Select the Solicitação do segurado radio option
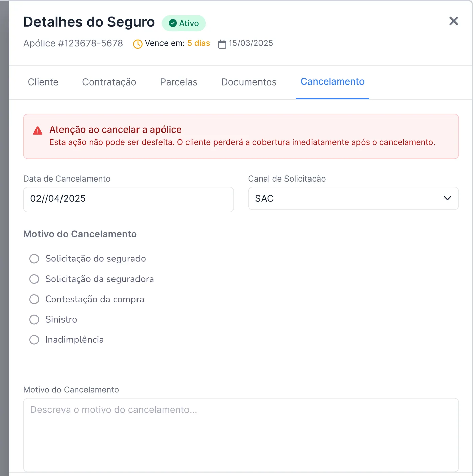 tap(34, 259)
